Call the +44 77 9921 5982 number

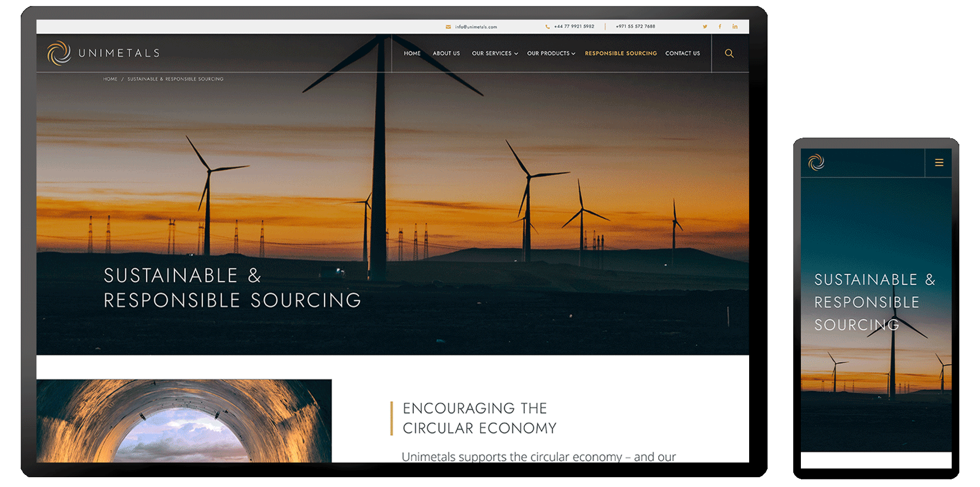tap(574, 26)
